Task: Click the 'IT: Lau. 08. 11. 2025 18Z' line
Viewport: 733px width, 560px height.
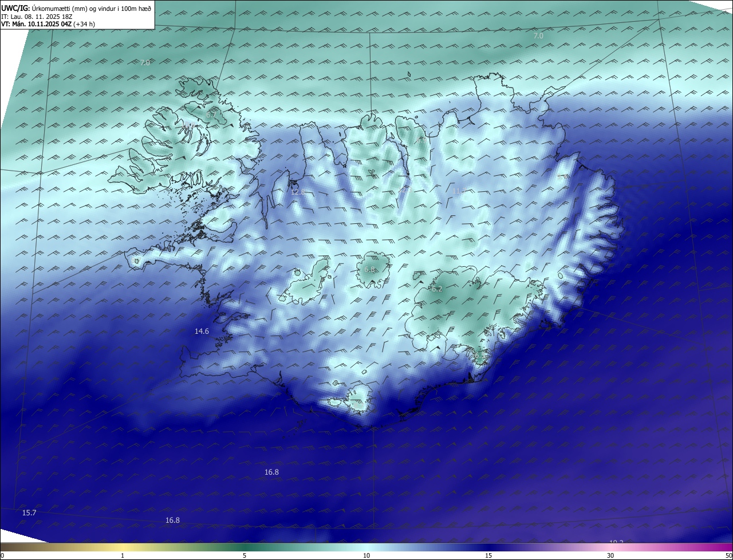Action: [36, 17]
